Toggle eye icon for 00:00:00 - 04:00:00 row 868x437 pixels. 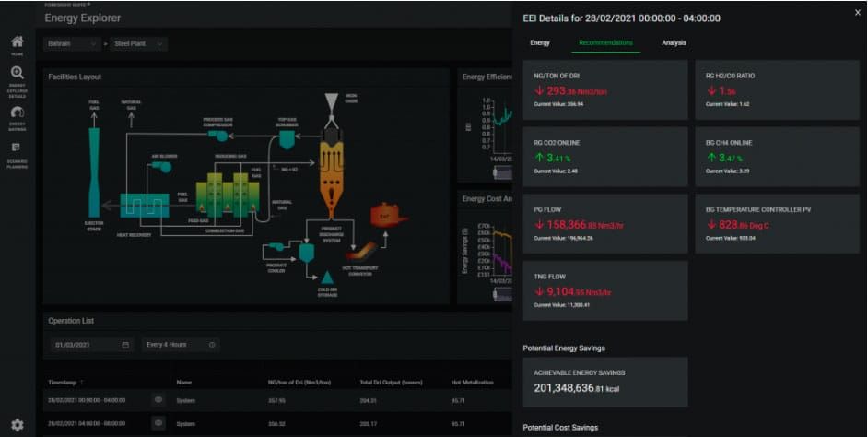158,401
